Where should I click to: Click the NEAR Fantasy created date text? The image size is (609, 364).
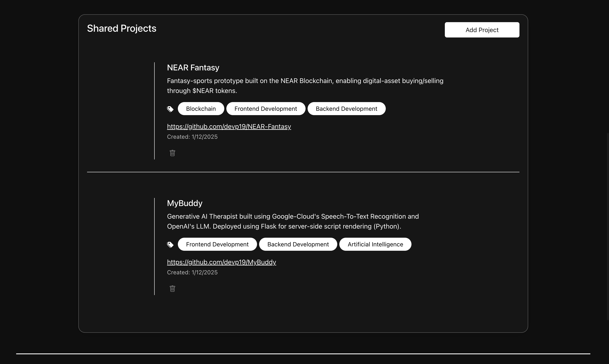click(x=192, y=137)
